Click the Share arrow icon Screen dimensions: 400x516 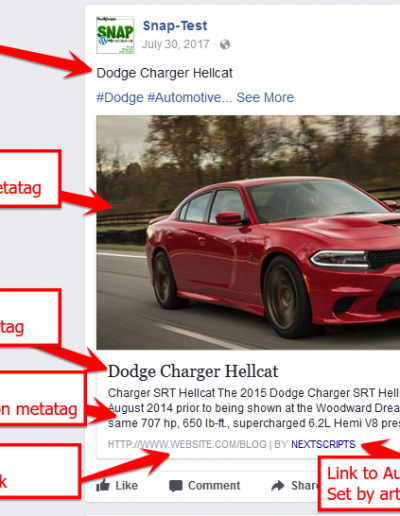tap(278, 486)
